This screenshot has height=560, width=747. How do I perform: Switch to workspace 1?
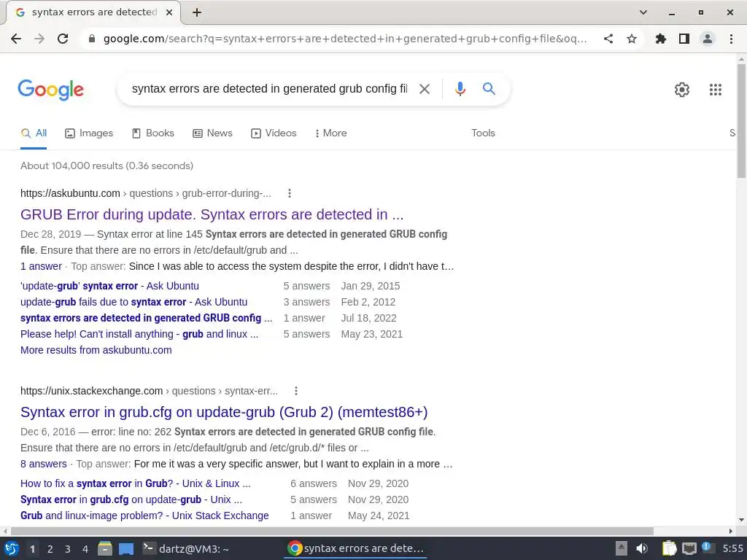(x=32, y=549)
